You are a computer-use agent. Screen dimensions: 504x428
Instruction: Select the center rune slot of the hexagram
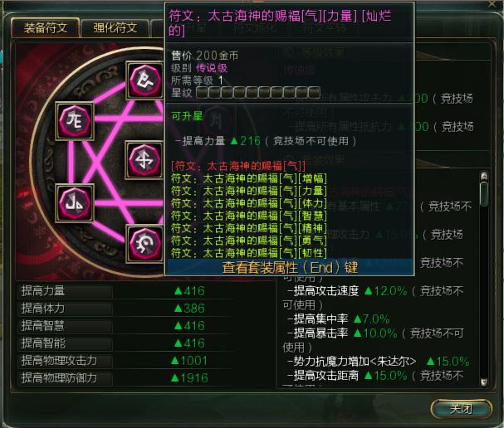click(x=144, y=159)
